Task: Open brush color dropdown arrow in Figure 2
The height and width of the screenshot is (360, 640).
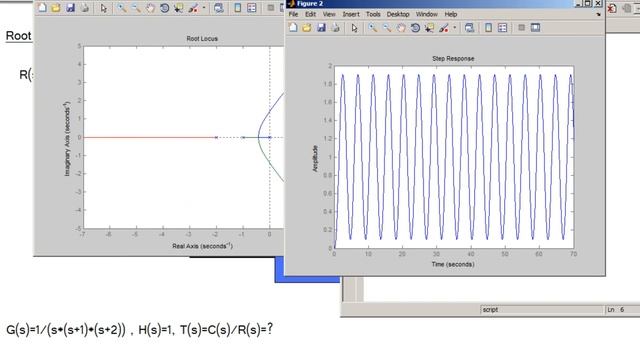Action: coord(454,28)
